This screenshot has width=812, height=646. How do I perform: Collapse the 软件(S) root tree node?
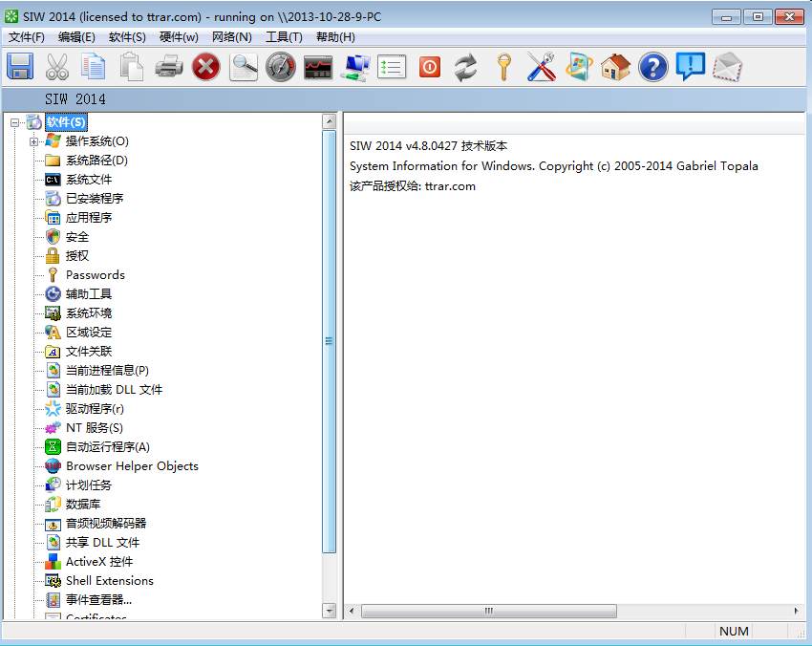(15, 122)
